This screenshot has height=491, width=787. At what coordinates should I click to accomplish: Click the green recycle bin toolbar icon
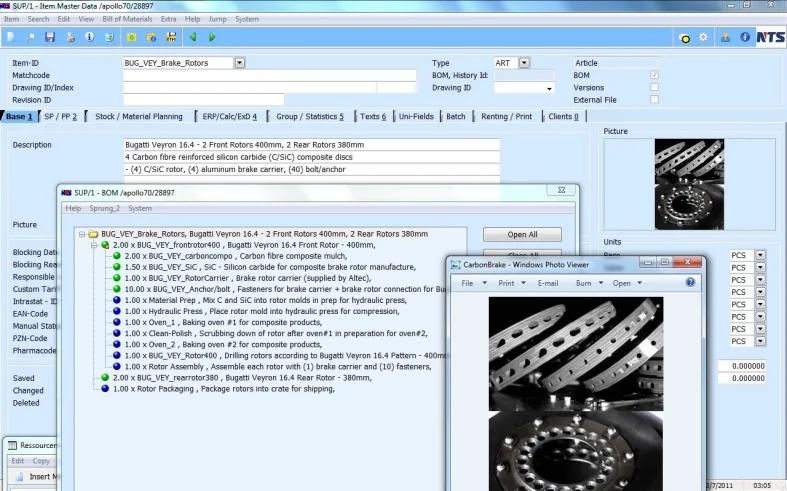[x=109, y=37]
